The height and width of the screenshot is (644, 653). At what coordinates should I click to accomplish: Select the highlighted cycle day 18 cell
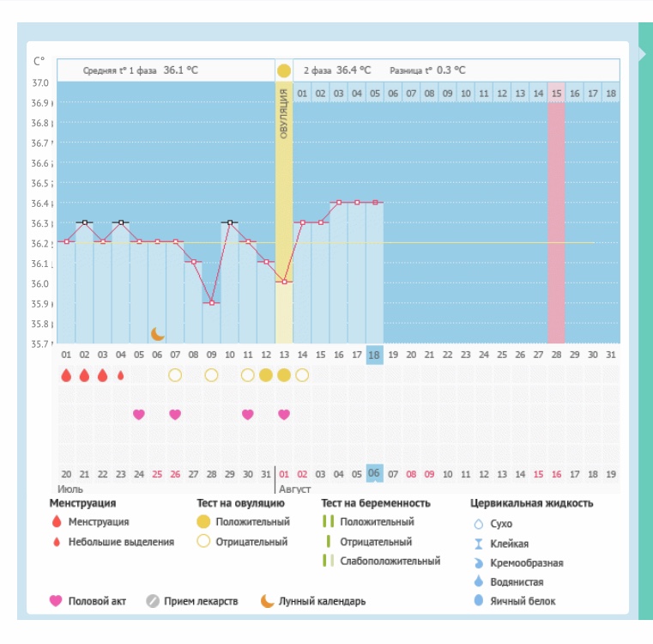[x=374, y=355]
